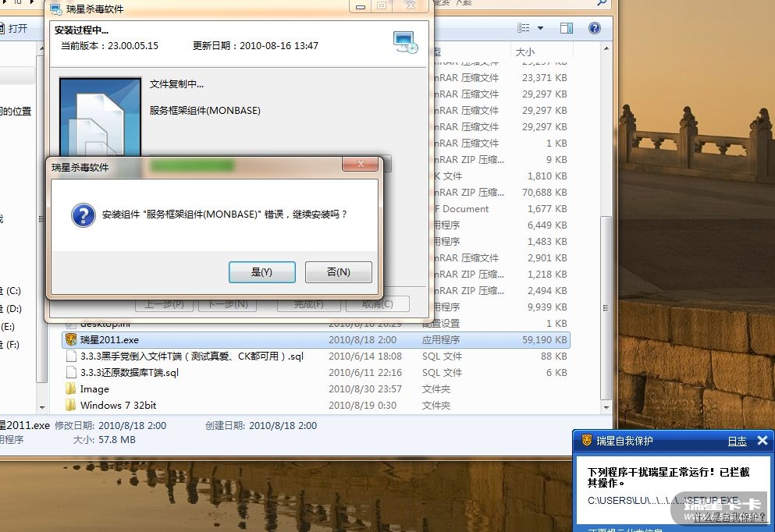Click the installer green progress bar
The image size is (775, 532).
point(192,165)
